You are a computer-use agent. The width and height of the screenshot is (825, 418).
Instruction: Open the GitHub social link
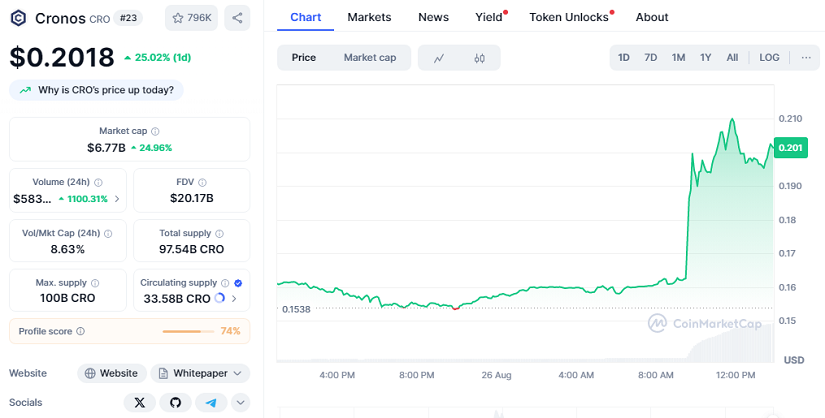(175, 403)
